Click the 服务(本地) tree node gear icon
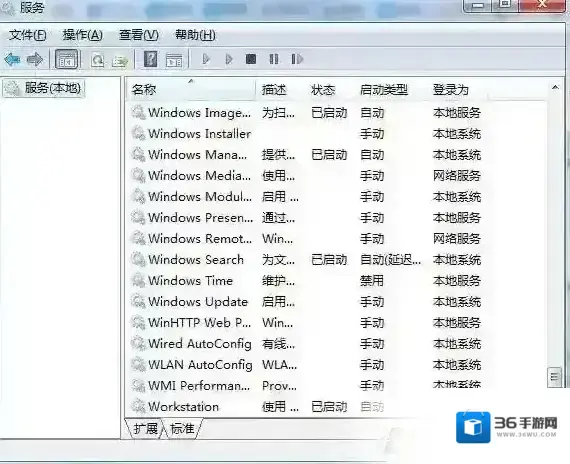 point(13,88)
